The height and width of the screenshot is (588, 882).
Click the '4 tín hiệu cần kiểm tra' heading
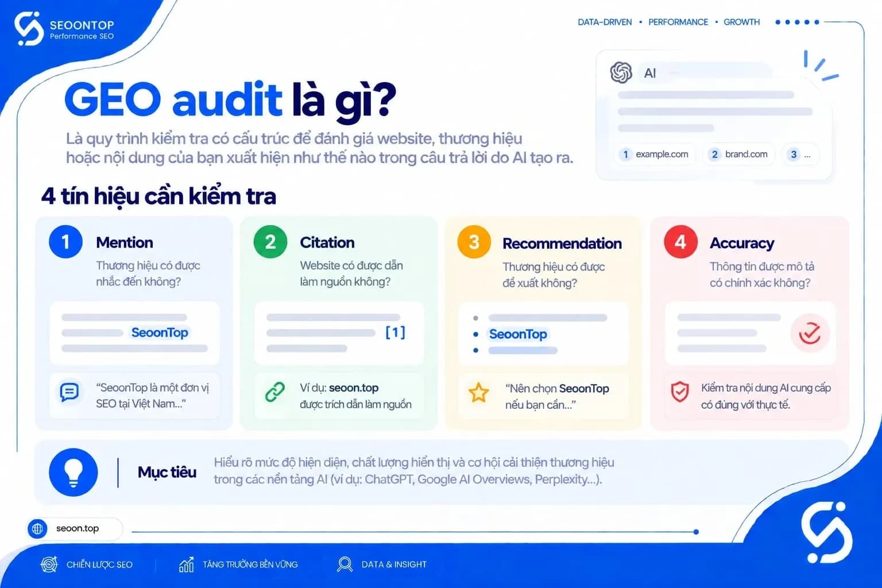click(x=158, y=196)
